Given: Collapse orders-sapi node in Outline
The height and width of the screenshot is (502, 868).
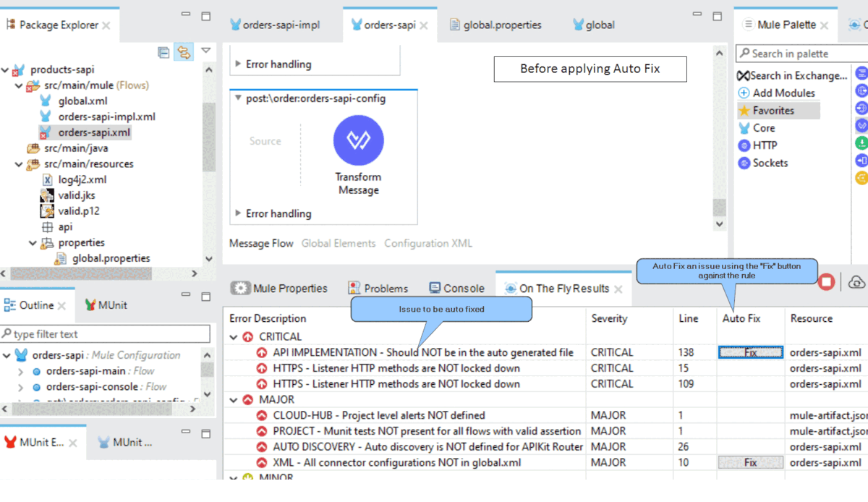Looking at the screenshot, I should coord(5,355).
